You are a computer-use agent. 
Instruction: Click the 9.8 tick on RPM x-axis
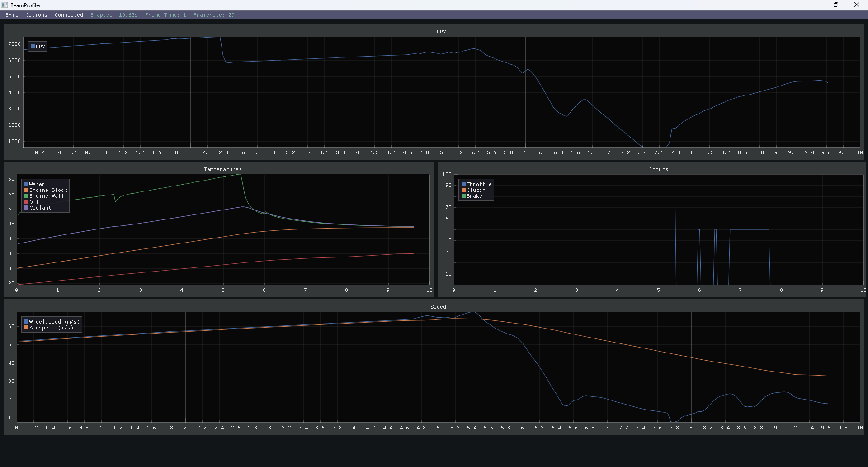pos(843,152)
